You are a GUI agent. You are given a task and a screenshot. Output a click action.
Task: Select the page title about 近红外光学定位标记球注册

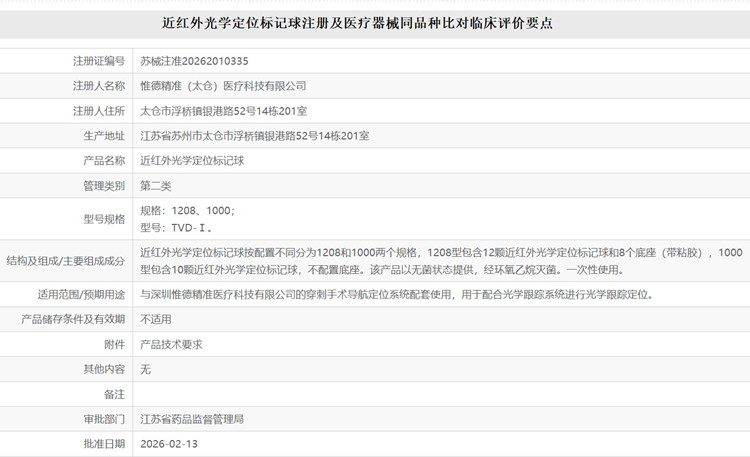tap(357, 23)
